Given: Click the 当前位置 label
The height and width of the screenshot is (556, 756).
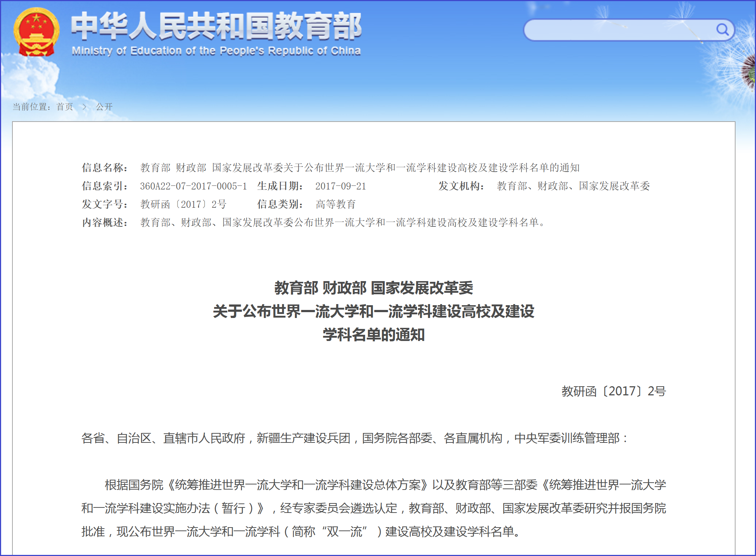Looking at the screenshot, I should point(31,107).
